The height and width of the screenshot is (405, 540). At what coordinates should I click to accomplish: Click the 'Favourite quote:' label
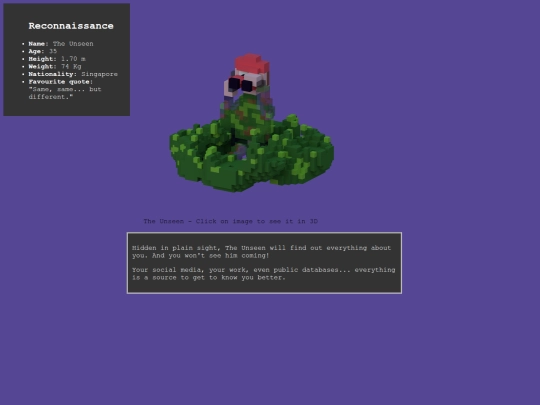61,82
